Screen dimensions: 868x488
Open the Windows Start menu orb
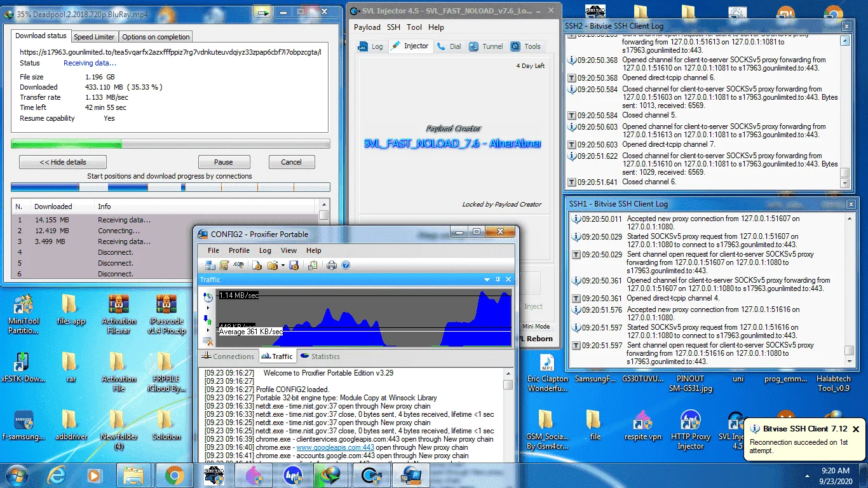click(x=17, y=475)
